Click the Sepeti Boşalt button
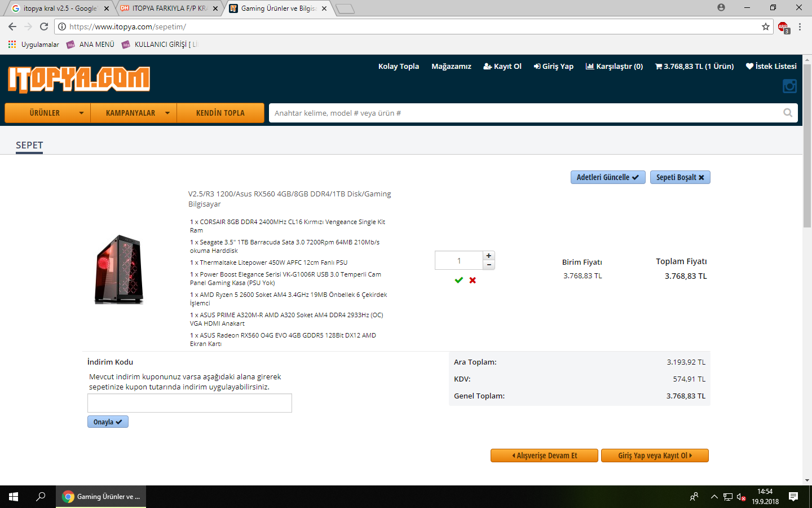The width and height of the screenshot is (812, 508). (x=680, y=177)
